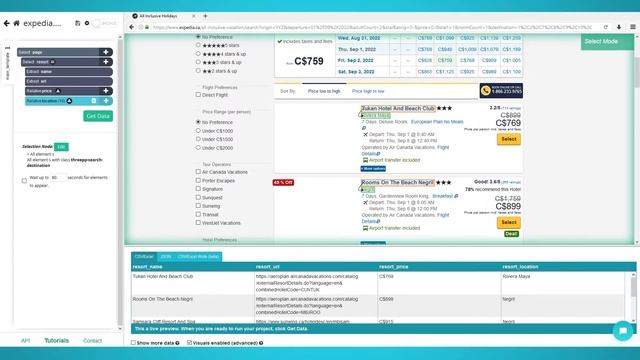Open the ParseHub home icon

coord(16,23)
